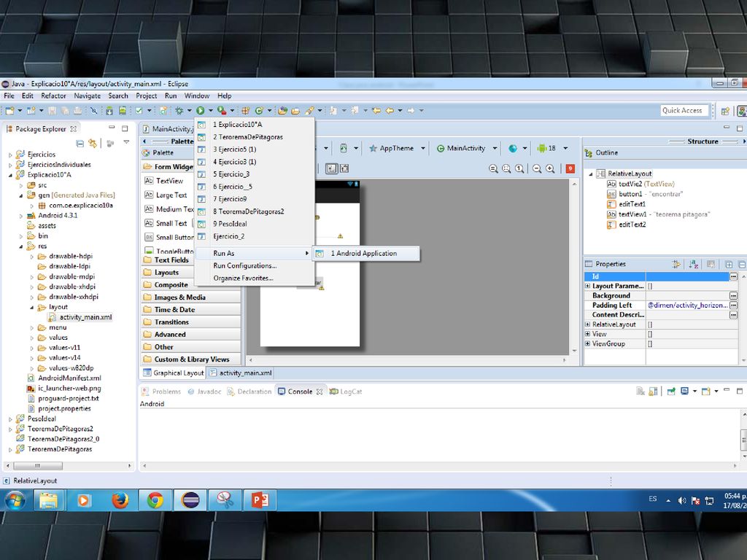This screenshot has width=747, height=560.
Task: Open the Android SDK Manager icon
Action: pyautogui.click(x=109, y=111)
